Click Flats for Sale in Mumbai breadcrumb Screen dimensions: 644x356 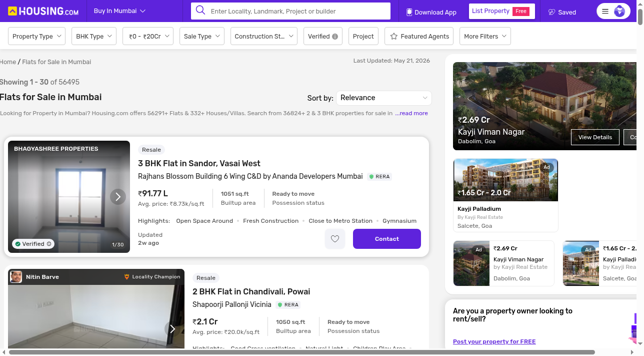point(56,62)
